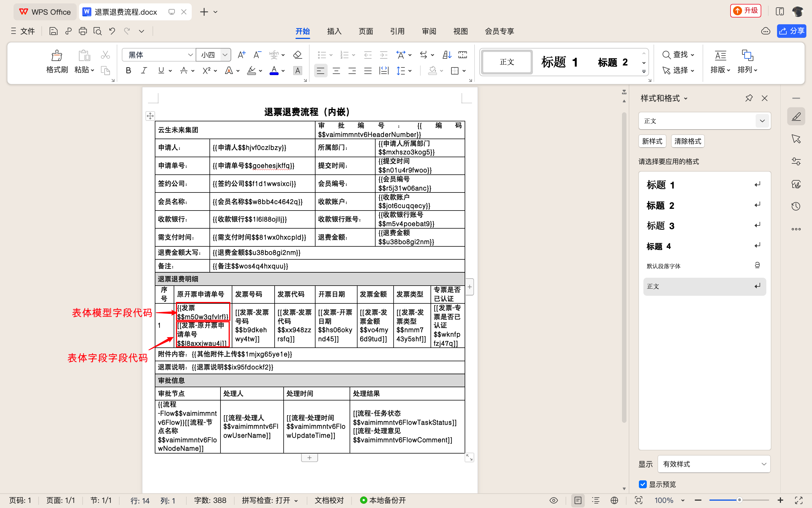The image size is (812, 508).
Task: Click the Paste (粘贴) clipboard icon
Action: 84,55
